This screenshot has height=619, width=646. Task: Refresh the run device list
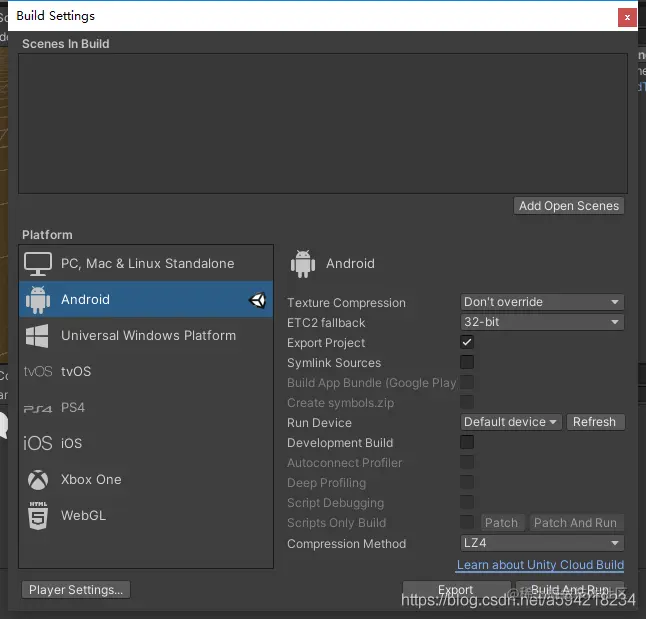(595, 422)
